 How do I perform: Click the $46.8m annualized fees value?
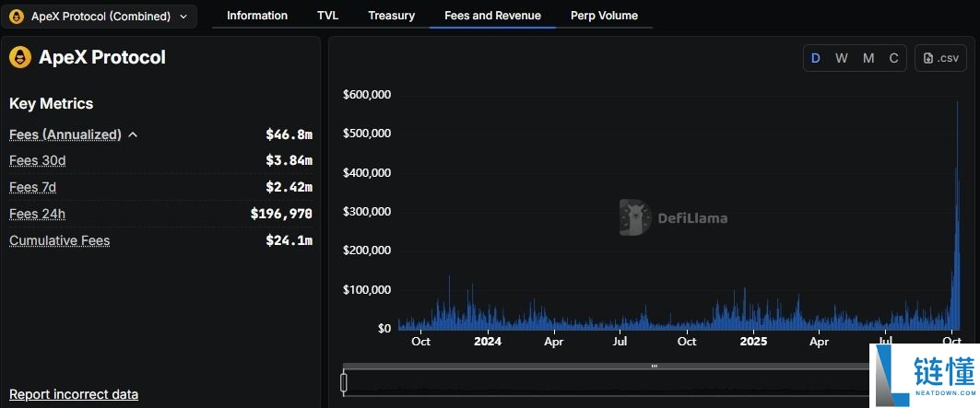pyautogui.click(x=289, y=134)
